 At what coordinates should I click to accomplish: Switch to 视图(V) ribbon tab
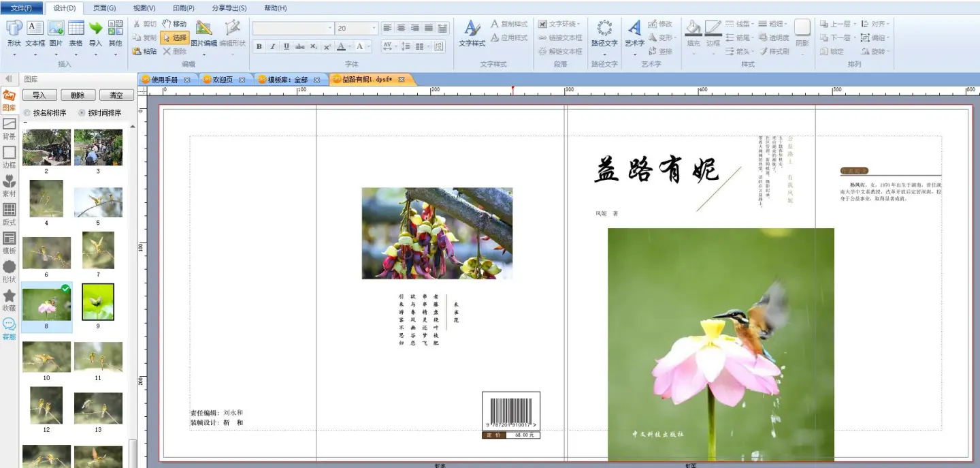click(x=144, y=7)
